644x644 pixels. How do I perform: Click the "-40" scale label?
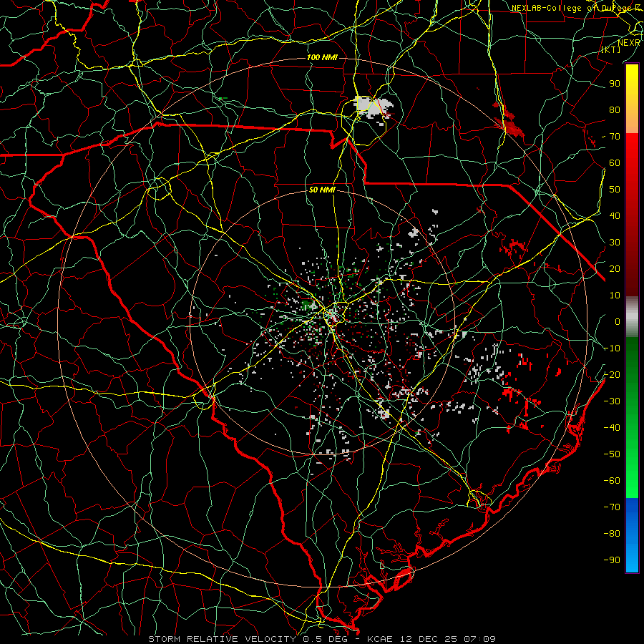click(612, 428)
